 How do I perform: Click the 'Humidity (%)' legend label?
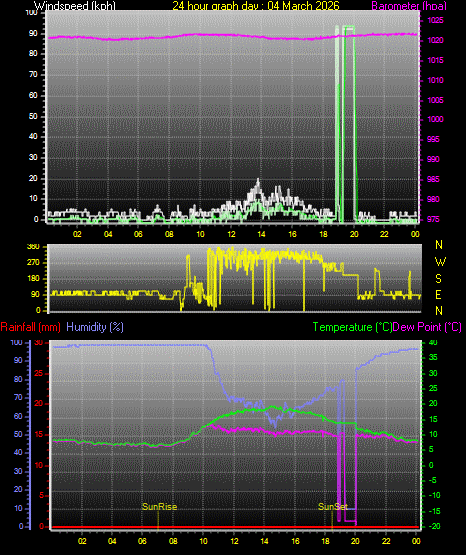(95, 327)
